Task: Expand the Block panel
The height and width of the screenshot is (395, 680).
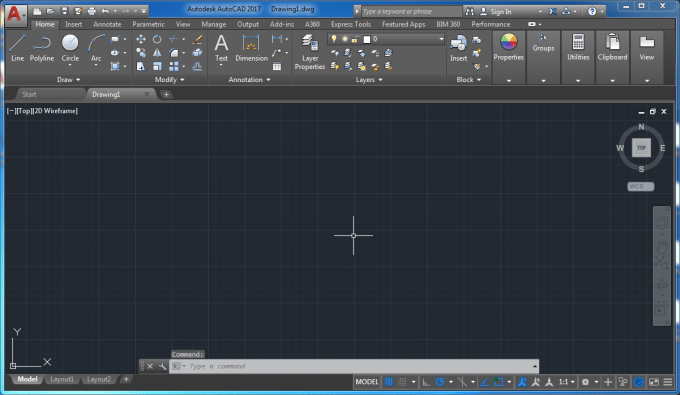Action: [x=469, y=80]
